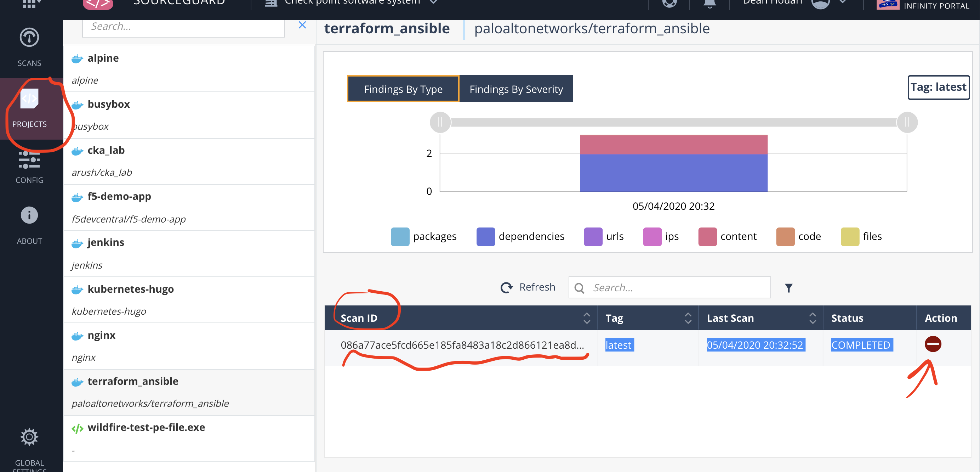The height and width of the screenshot is (472, 980).
Task: Switch to Findings By Severity tab
Action: (x=515, y=89)
